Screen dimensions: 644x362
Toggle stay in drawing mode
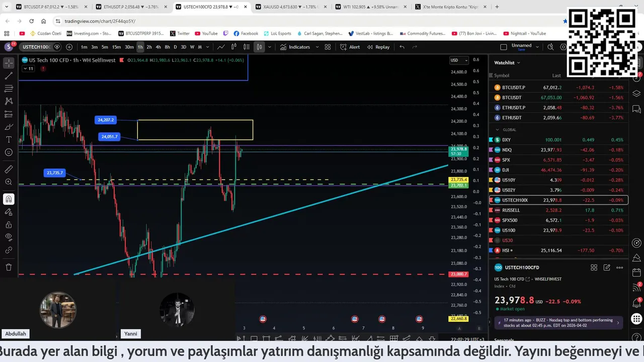9,212
